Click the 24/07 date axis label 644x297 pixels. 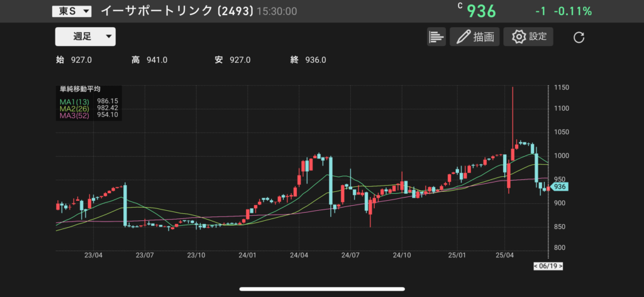[x=350, y=255]
